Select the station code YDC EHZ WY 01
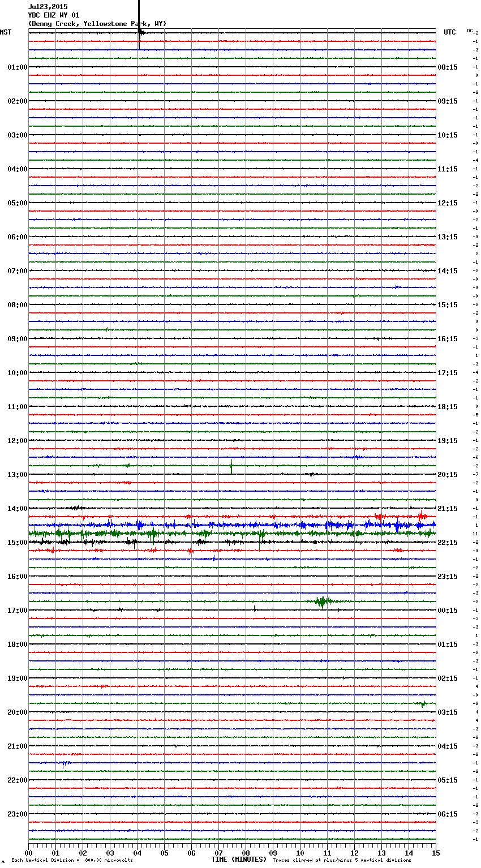The image size is (481, 868). [x=54, y=15]
